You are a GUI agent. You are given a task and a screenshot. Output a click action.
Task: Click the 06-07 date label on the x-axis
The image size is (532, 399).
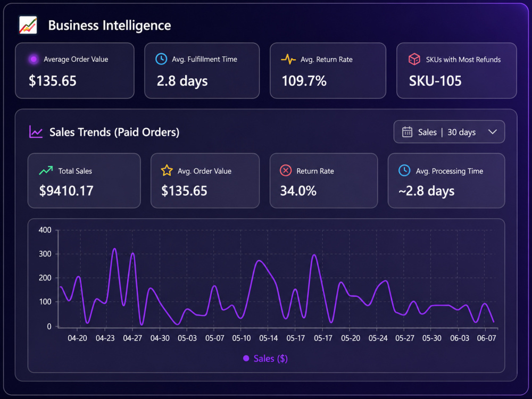(487, 338)
